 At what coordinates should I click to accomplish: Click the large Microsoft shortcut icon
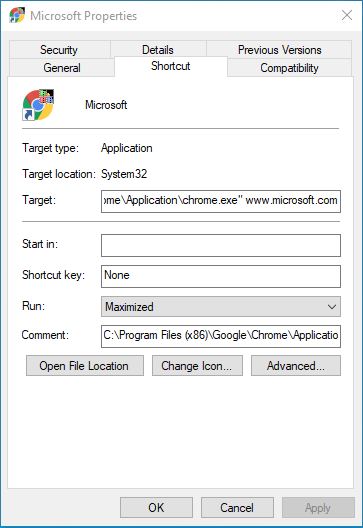coord(38,105)
